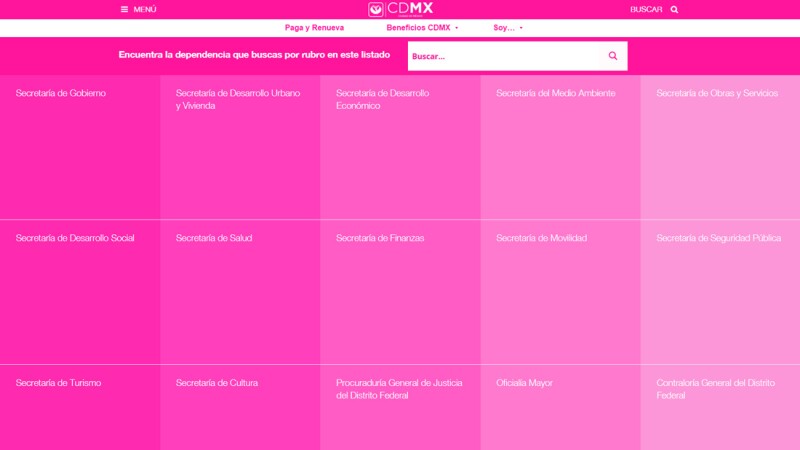Screen dimensions: 800x450
Task: Click the search icon in the Buscar field
Action: click(x=613, y=56)
